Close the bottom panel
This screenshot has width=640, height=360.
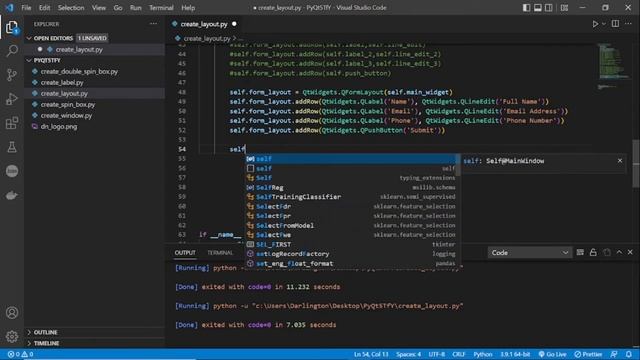click(630, 253)
